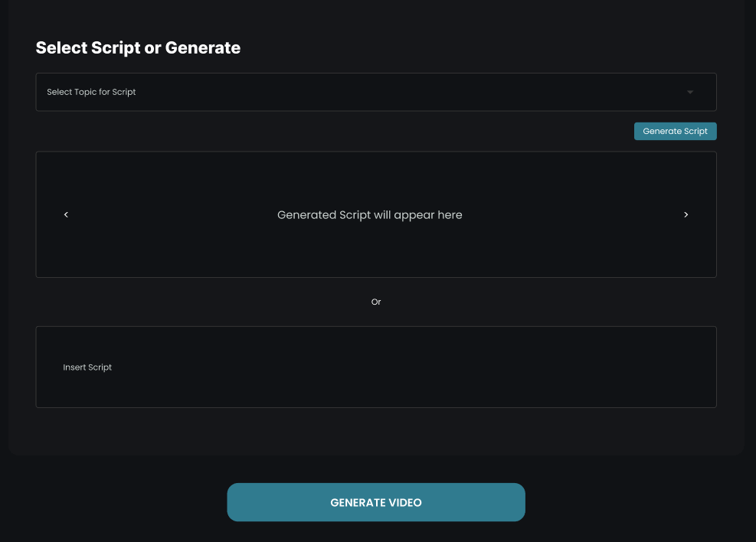
Task: Click the 'Select Script or Generate' heading
Action: tap(138, 47)
